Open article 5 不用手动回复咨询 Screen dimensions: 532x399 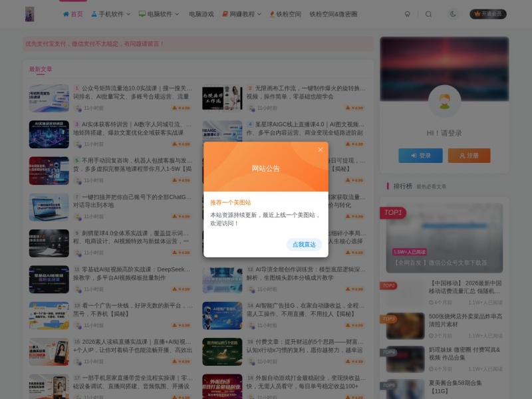click(132, 164)
